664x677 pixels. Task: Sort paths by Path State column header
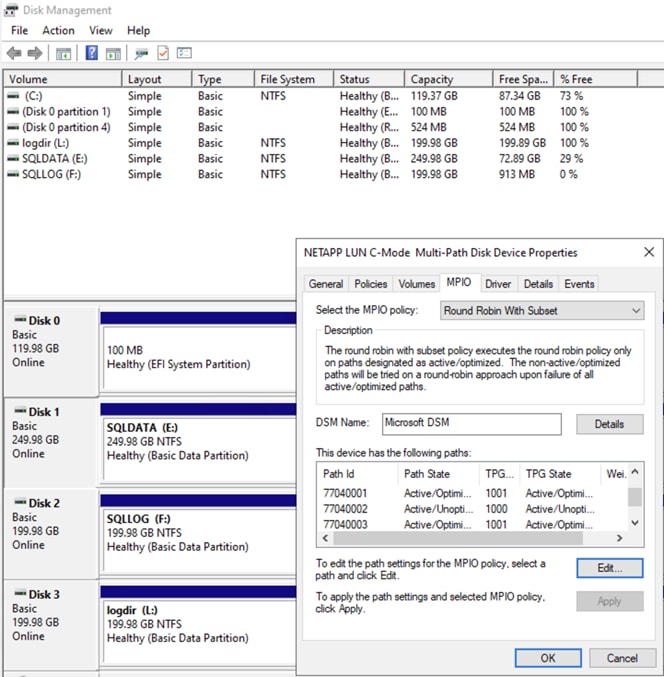click(x=439, y=474)
